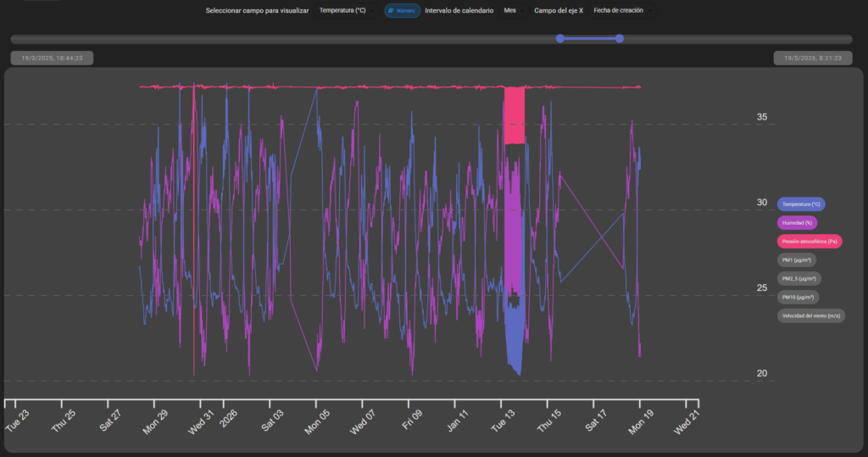868x457 pixels.
Task: Show the PM10 (µg/m³) series
Action: click(798, 298)
